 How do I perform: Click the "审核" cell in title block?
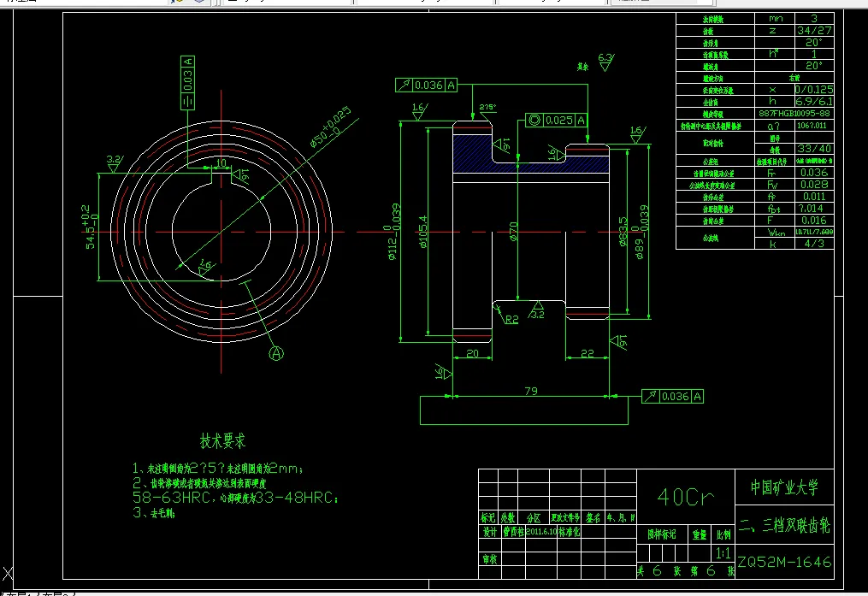pos(489,559)
